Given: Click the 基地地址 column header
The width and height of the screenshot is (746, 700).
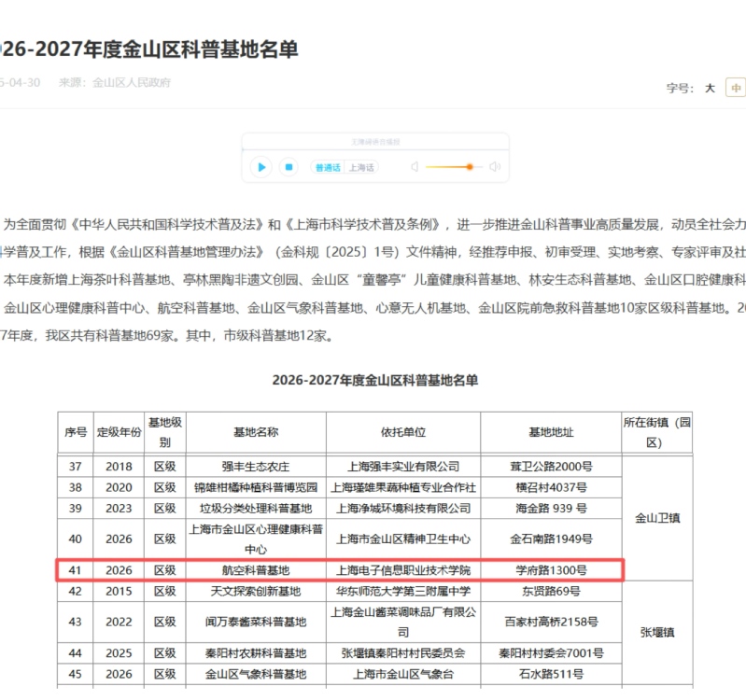Looking at the screenshot, I should pyautogui.click(x=551, y=432).
